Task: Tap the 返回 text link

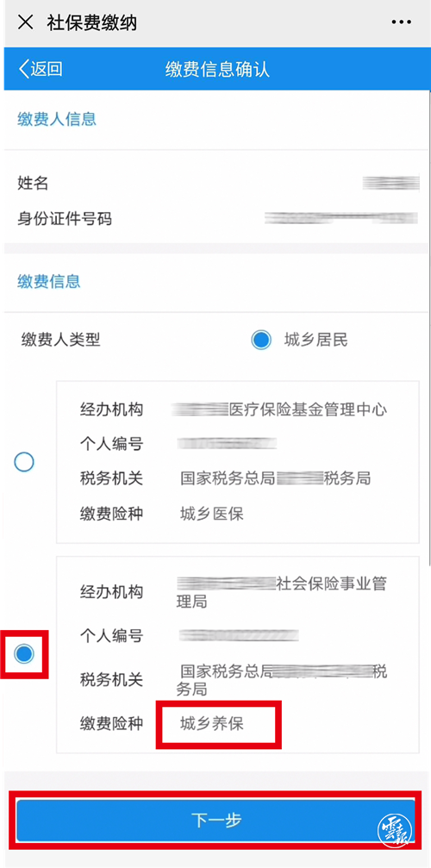Action: [x=46, y=69]
